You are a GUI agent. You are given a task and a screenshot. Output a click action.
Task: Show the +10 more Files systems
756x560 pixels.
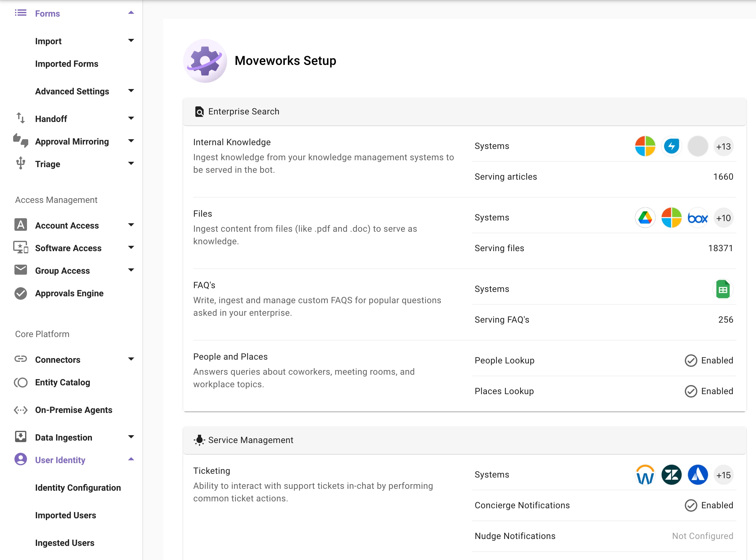pyautogui.click(x=723, y=218)
